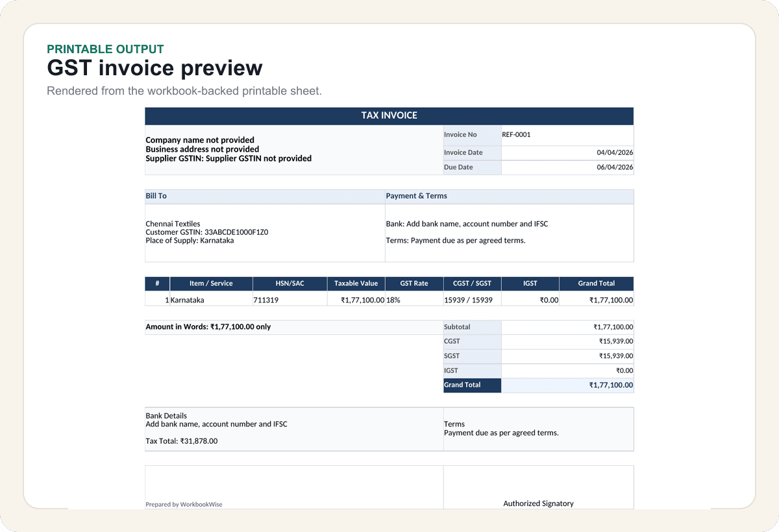The width and height of the screenshot is (779, 532).
Task: Click the 'PRINTABLE OUTPUT' label
Action: tap(105, 49)
